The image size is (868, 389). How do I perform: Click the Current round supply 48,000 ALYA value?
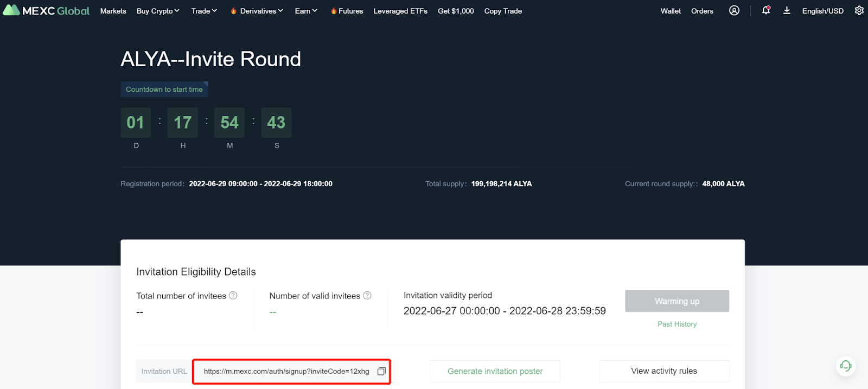(723, 184)
